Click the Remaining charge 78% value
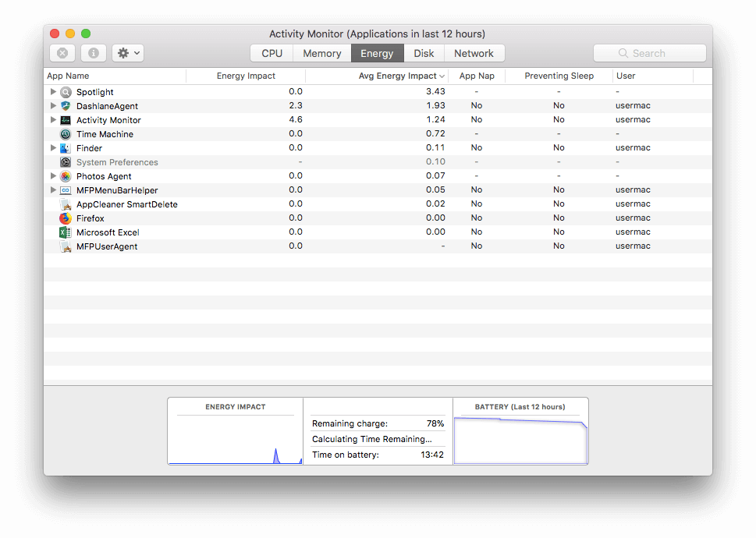 click(435, 423)
